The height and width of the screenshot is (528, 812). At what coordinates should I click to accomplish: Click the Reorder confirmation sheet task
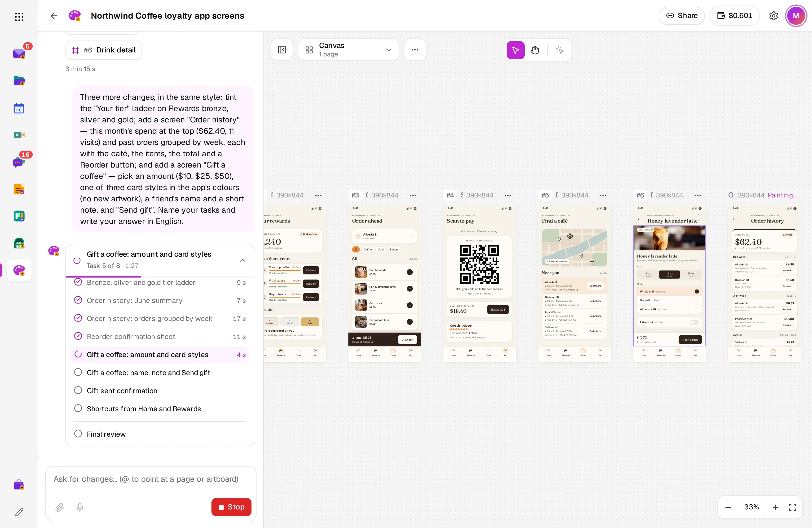tap(160, 336)
